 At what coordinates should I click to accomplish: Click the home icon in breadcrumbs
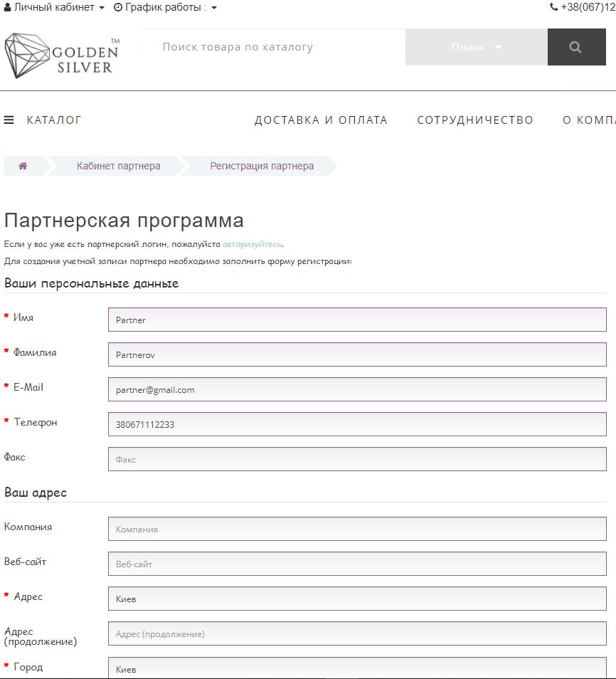[23, 166]
